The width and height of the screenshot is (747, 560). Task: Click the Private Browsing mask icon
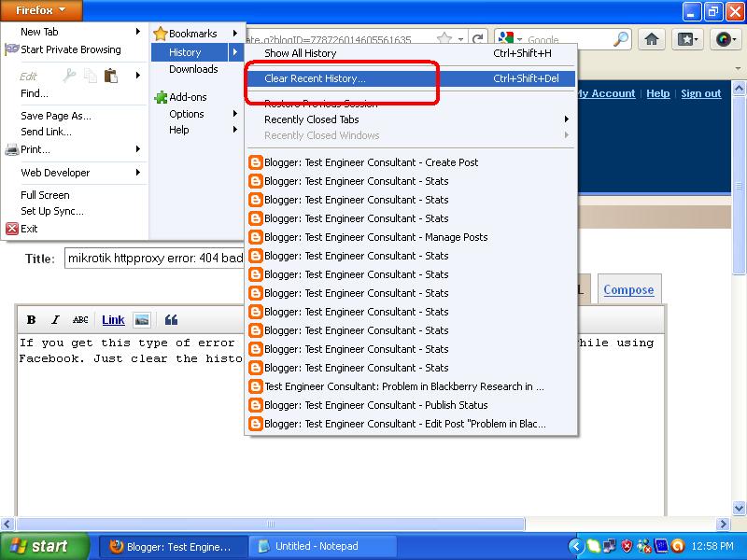point(11,49)
